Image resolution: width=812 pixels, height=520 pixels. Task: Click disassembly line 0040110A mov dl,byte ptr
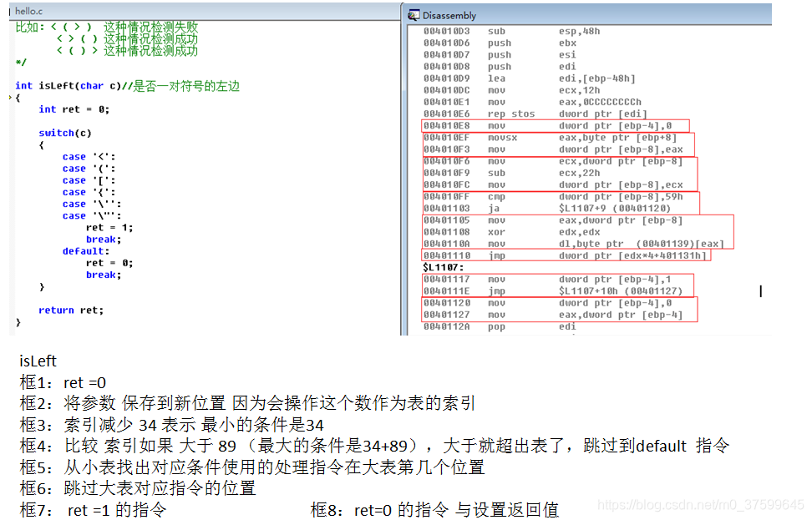574,245
